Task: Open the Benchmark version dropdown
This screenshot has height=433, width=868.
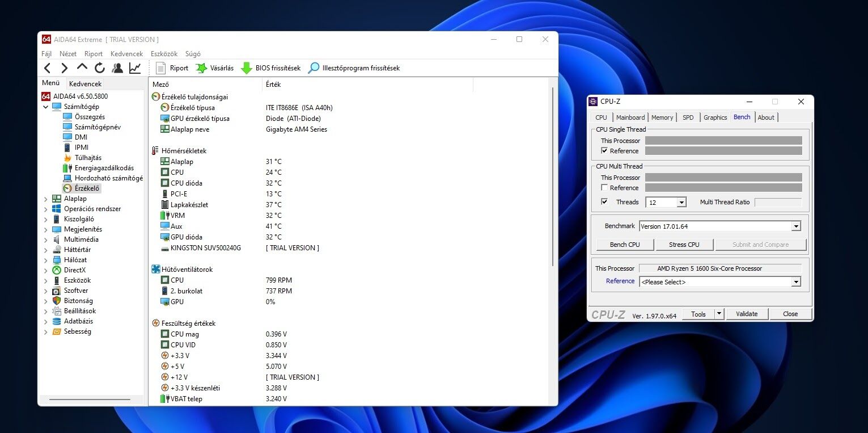Action: click(x=796, y=226)
